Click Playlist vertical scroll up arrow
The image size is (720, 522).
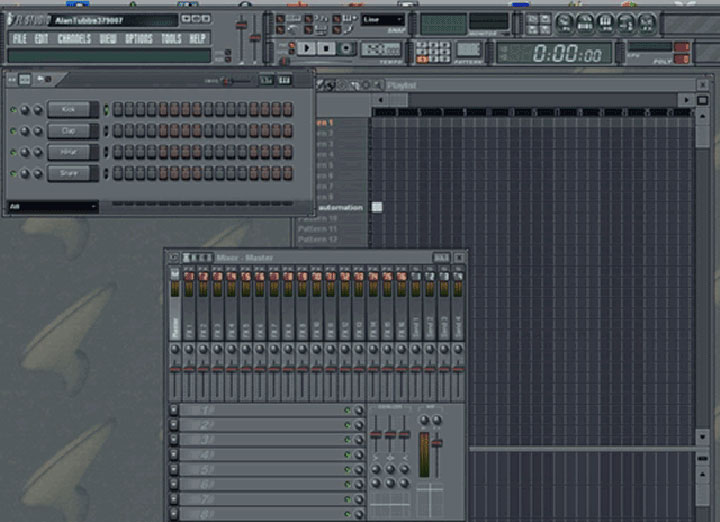pyautogui.click(x=703, y=117)
